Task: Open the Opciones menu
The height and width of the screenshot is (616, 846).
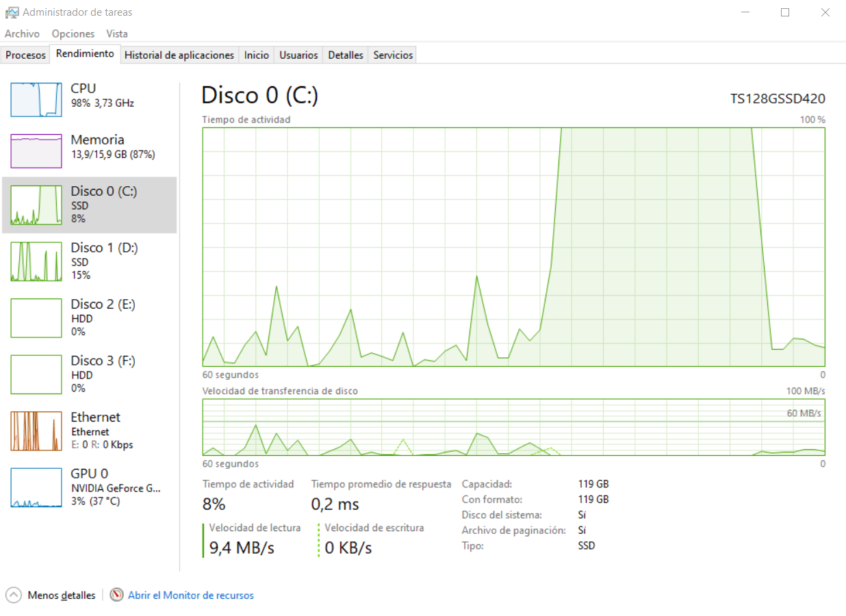Action: (x=73, y=33)
